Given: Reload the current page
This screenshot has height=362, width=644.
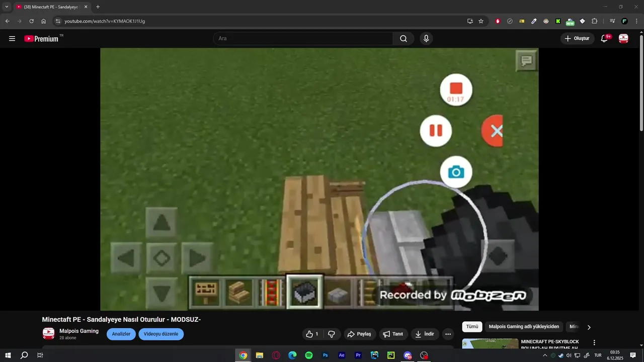Looking at the screenshot, I should coord(31,21).
